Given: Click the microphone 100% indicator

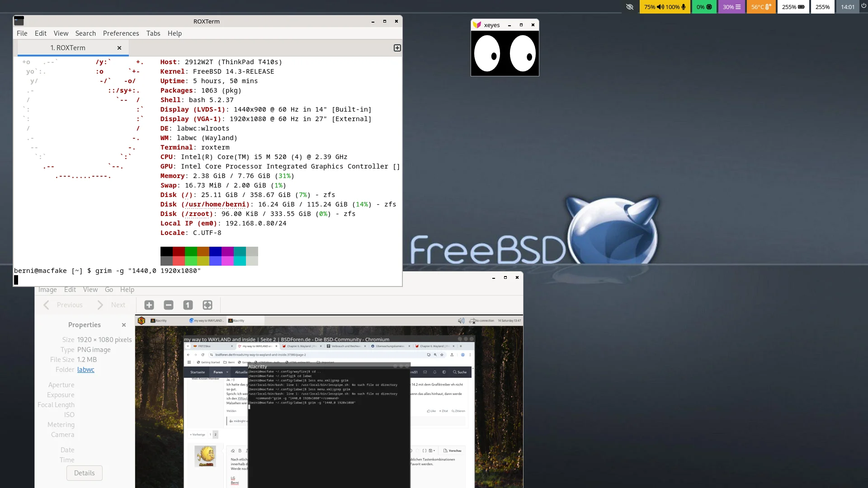Looking at the screenshot, I should tap(676, 7).
